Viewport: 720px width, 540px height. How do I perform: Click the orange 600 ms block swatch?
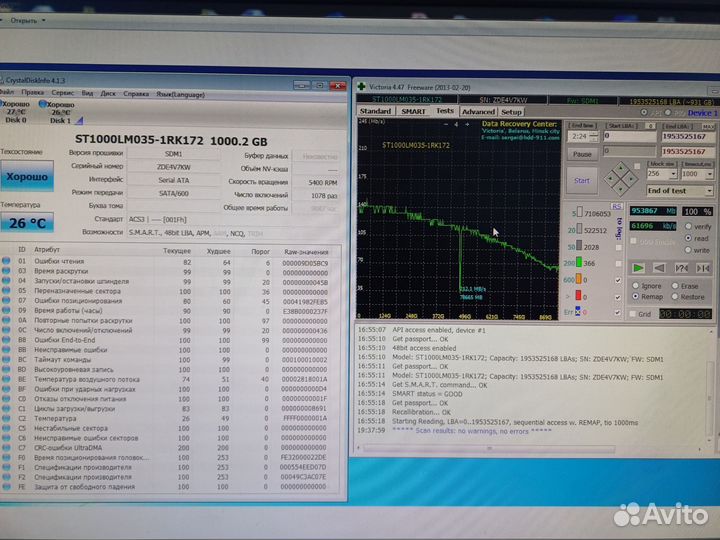pyautogui.click(x=579, y=279)
